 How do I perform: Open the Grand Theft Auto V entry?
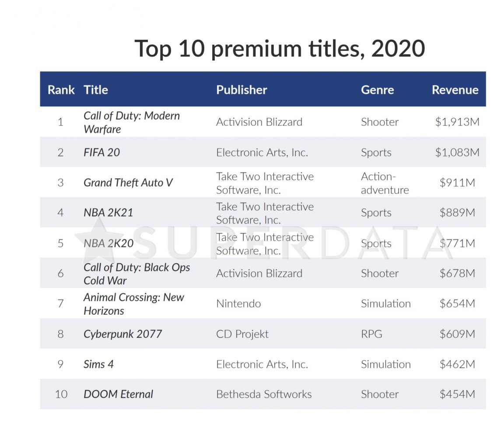(128, 183)
